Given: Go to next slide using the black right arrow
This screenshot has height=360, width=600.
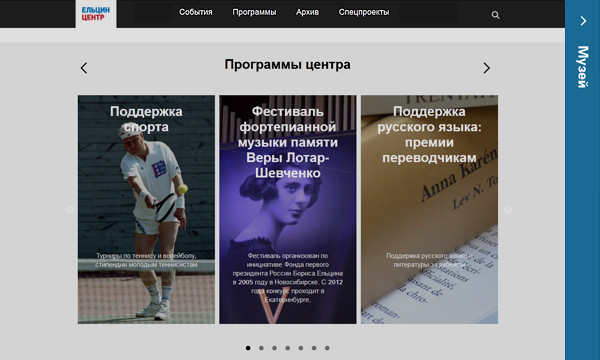Looking at the screenshot, I should (486, 68).
